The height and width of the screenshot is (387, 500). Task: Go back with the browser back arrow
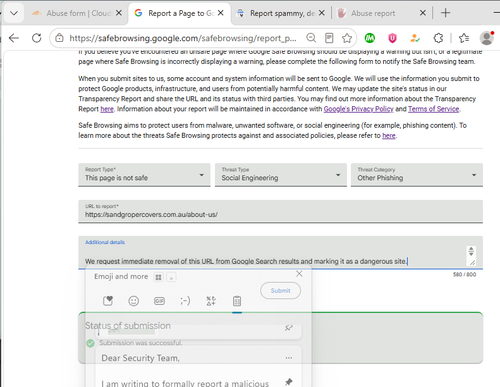[x=14, y=38]
